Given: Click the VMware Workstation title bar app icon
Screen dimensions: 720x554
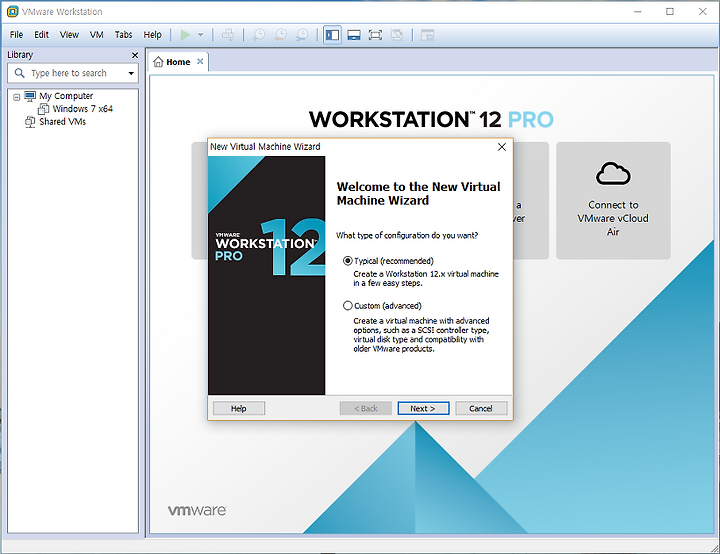Looking at the screenshot, I should 12,11.
